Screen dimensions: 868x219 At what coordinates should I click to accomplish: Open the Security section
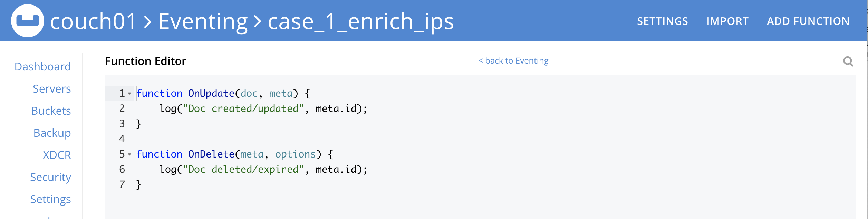[x=50, y=177]
